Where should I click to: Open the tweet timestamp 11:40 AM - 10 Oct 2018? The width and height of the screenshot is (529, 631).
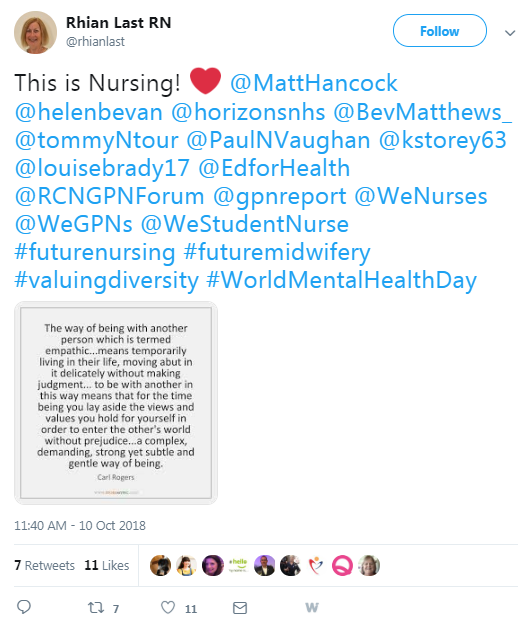(x=80, y=526)
